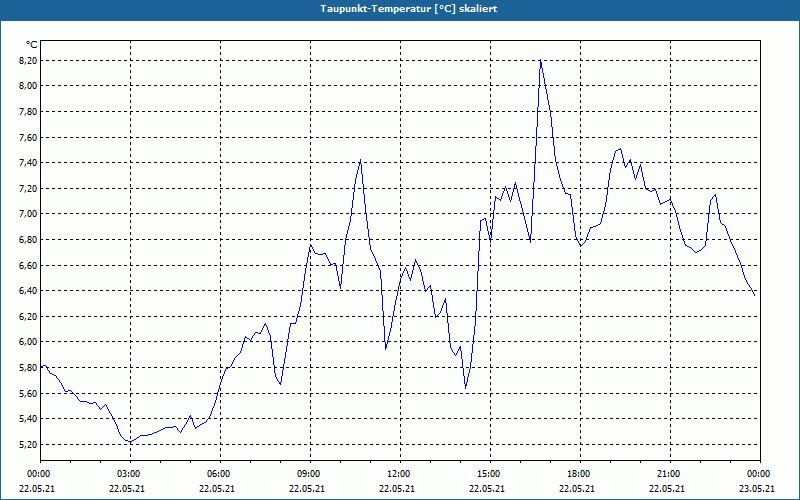Click the 09:00 time label

310,474
